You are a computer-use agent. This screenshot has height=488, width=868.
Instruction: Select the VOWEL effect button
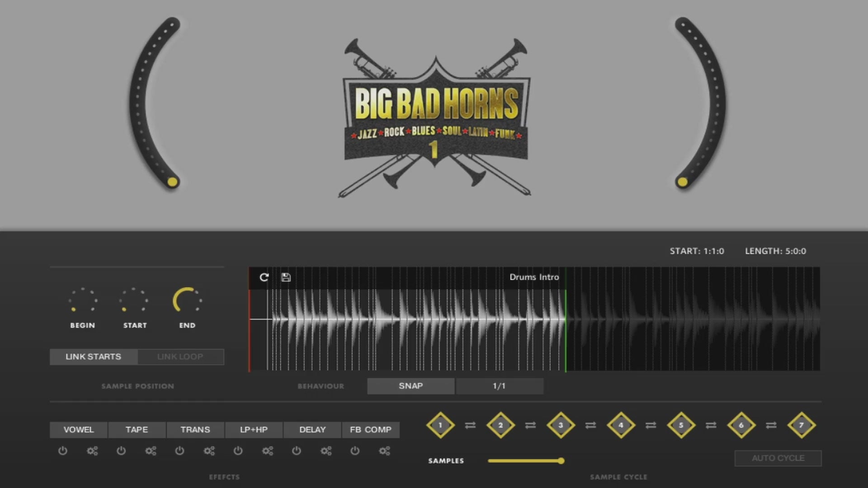[79, 430]
